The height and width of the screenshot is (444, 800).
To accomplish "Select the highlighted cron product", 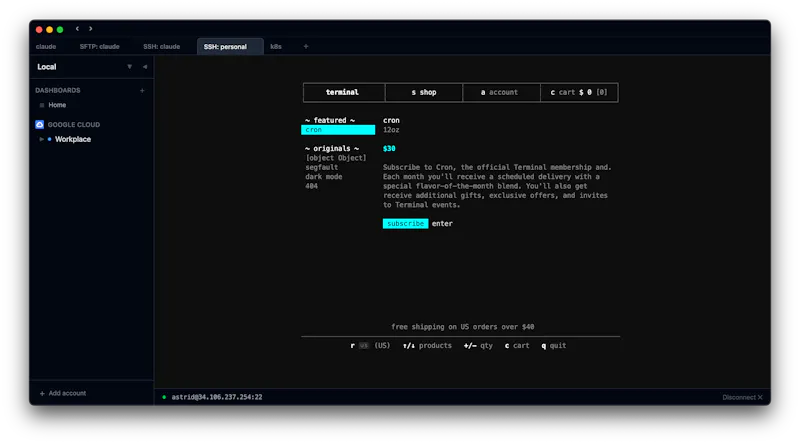I will tap(338, 130).
